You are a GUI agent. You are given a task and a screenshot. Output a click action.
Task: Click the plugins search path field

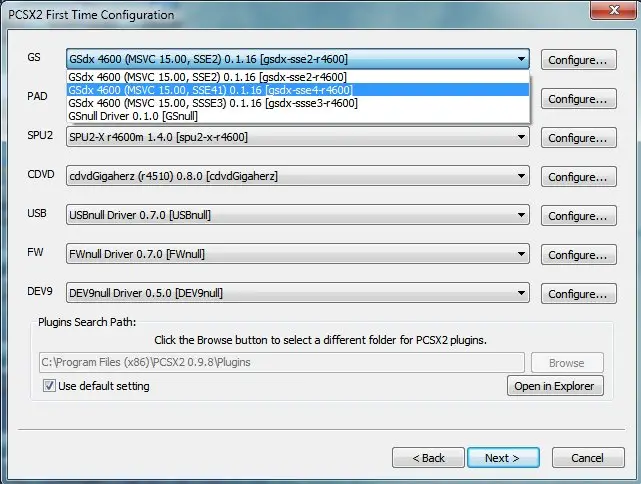point(280,363)
